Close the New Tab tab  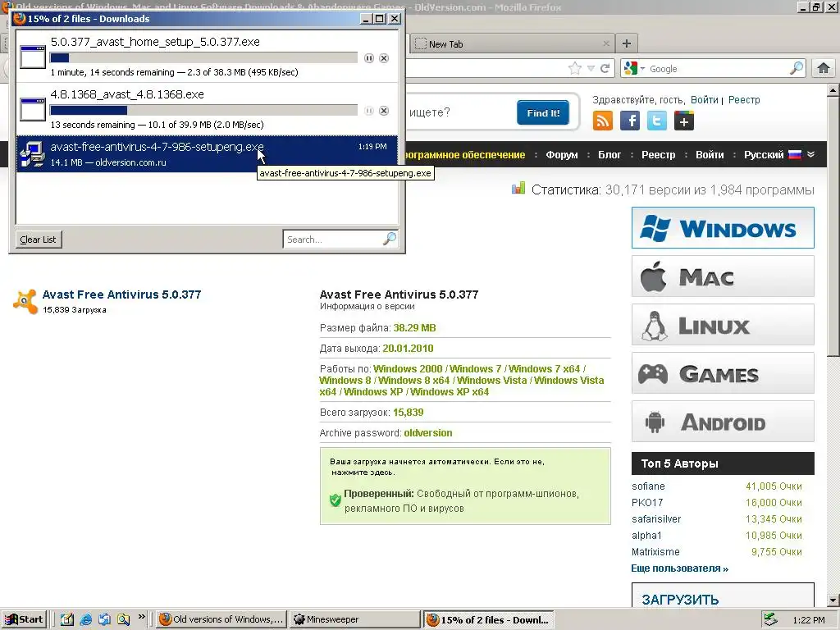[606, 43]
